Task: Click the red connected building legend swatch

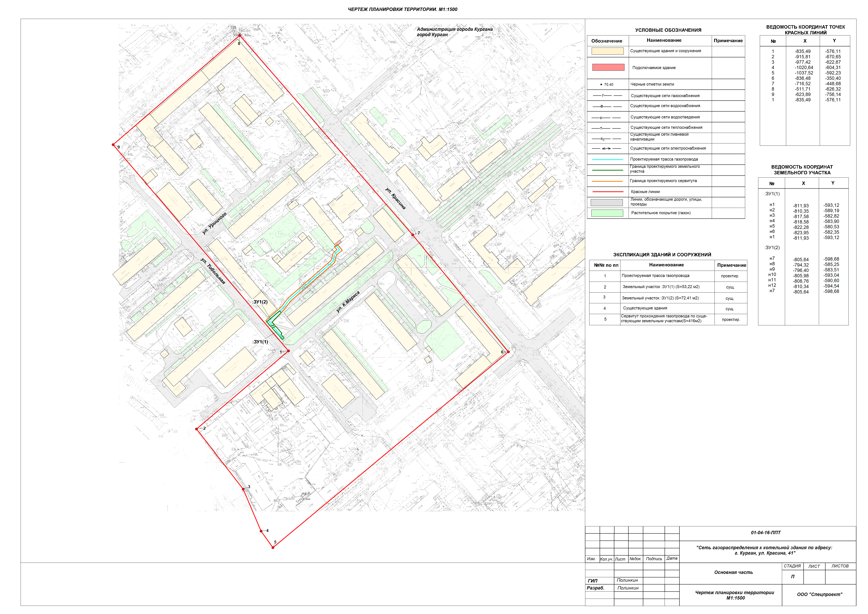Action: [608, 67]
